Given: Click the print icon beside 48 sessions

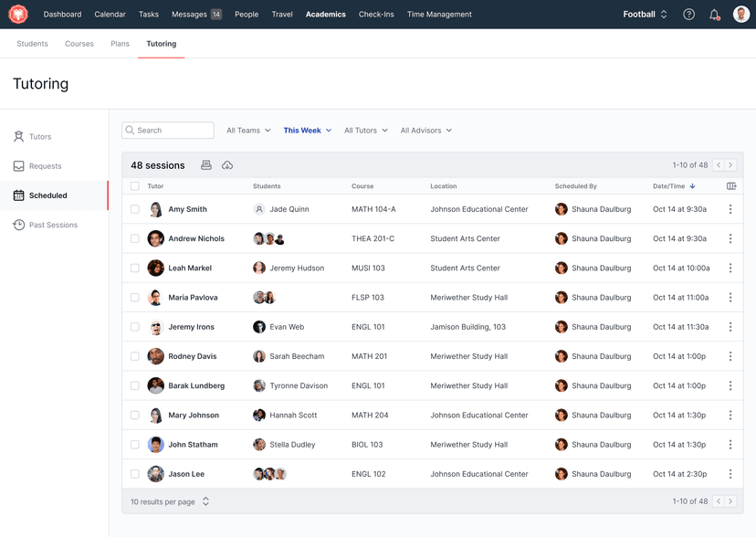Looking at the screenshot, I should 206,165.
